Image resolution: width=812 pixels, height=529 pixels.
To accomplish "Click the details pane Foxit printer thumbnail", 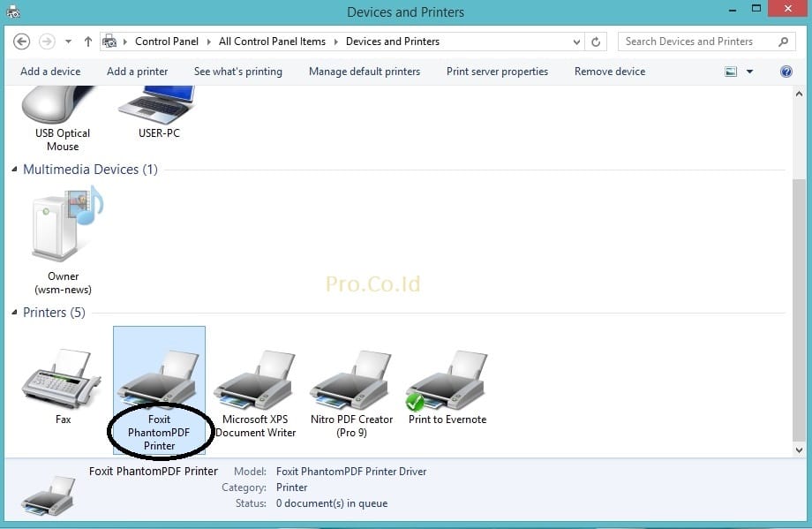I will pyautogui.click(x=49, y=495).
